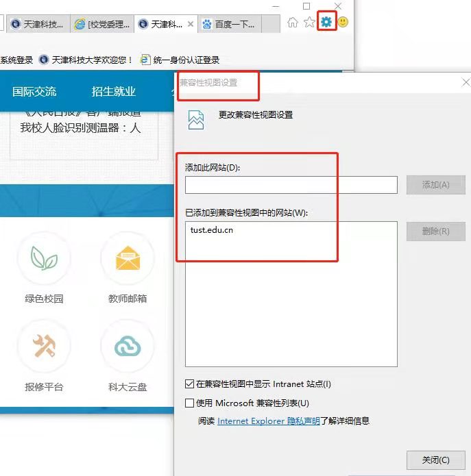Open the Internet Explorer 隐私声明 link
This screenshot has height=476, width=471.
click(268, 421)
